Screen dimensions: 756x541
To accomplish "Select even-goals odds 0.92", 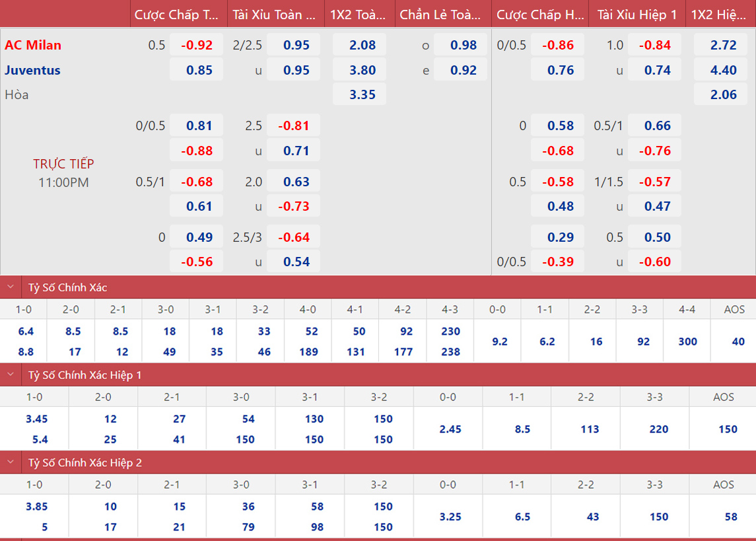I will click(464, 70).
